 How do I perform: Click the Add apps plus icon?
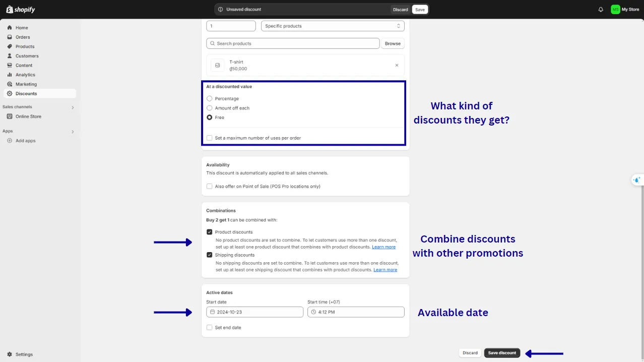click(10, 141)
